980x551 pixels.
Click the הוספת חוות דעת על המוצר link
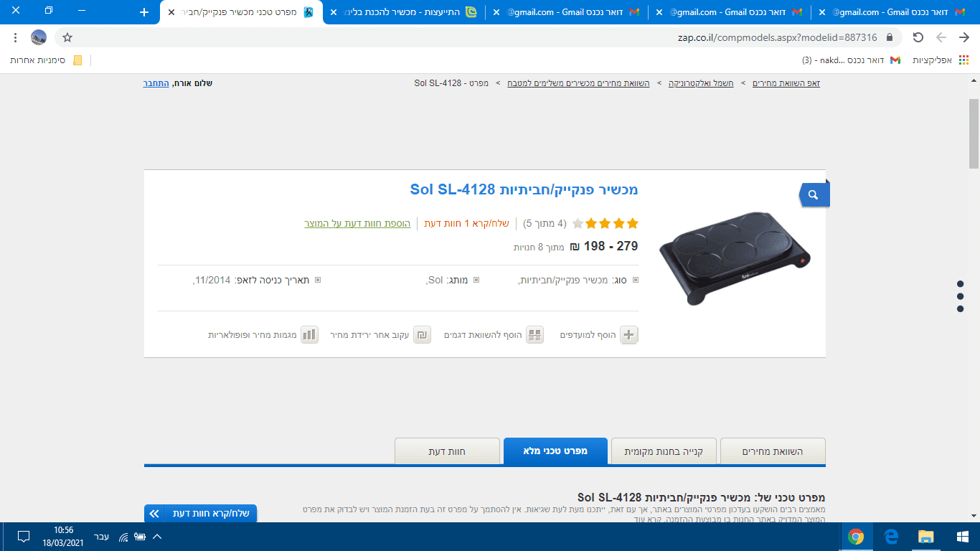click(357, 224)
